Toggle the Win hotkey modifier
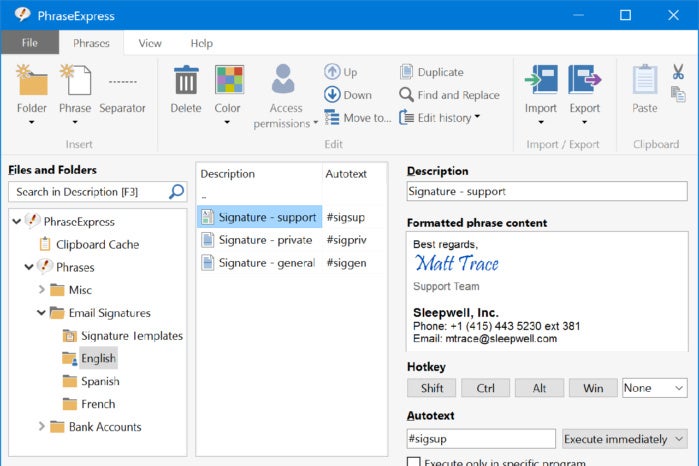 click(x=593, y=388)
